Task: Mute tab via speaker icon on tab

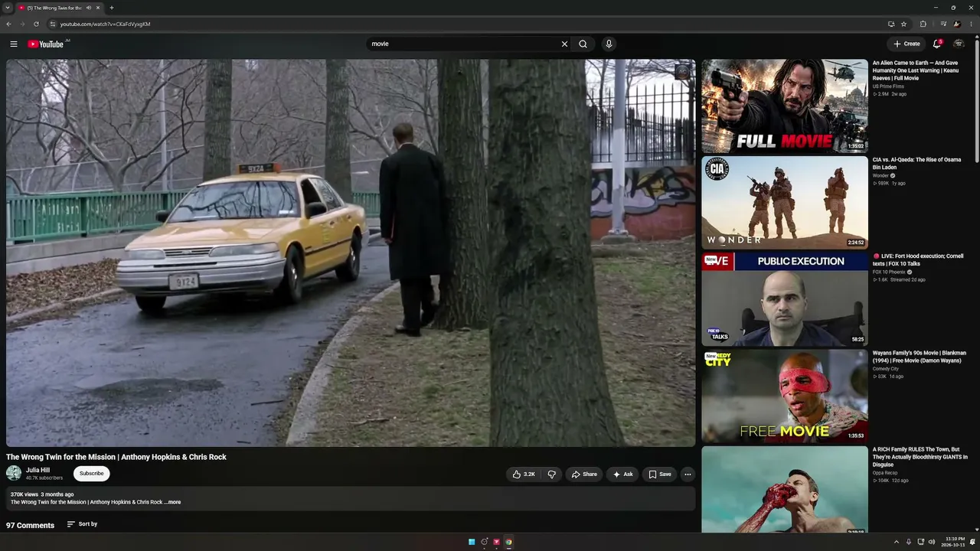Action: coord(89,8)
